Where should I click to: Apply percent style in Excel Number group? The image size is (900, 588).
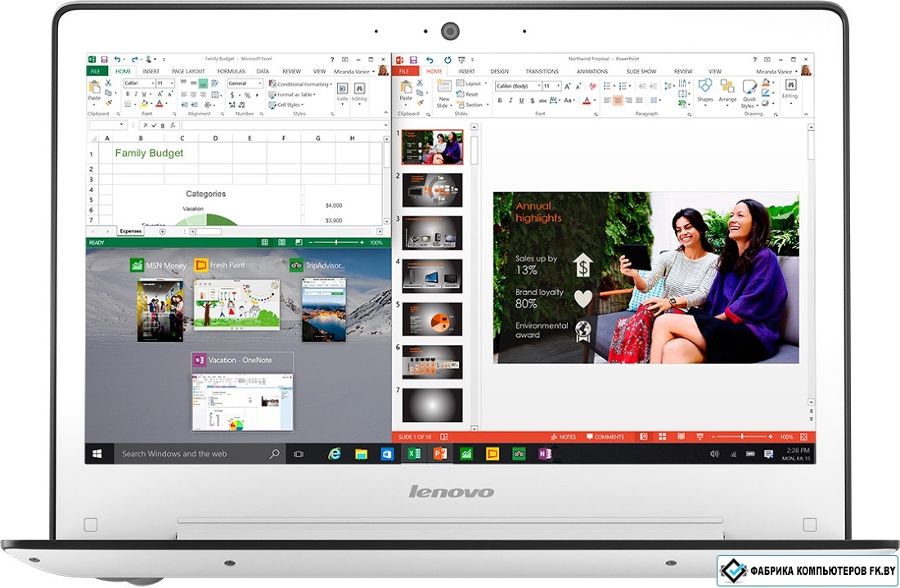(247, 95)
